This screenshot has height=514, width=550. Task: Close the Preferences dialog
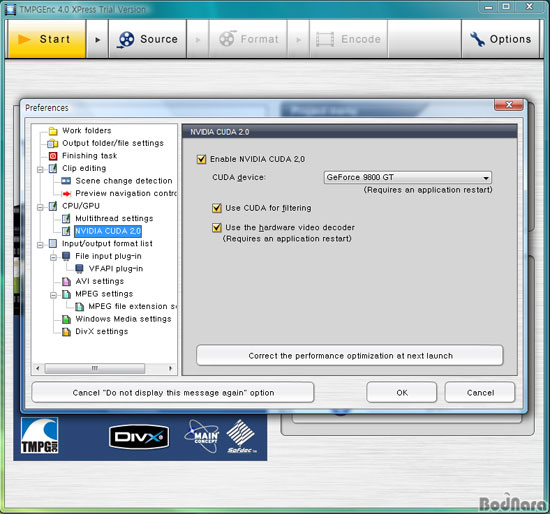click(x=509, y=105)
